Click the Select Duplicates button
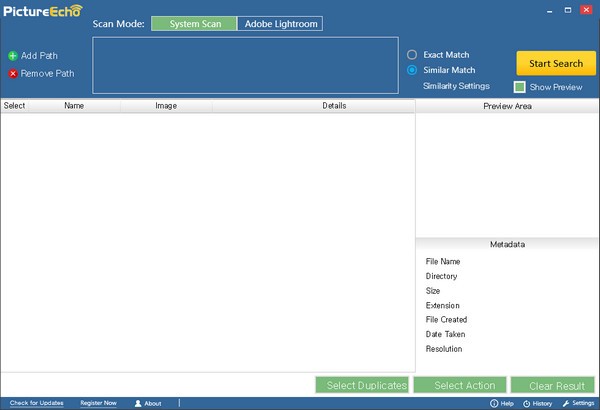The image size is (600, 410). [x=361, y=385]
